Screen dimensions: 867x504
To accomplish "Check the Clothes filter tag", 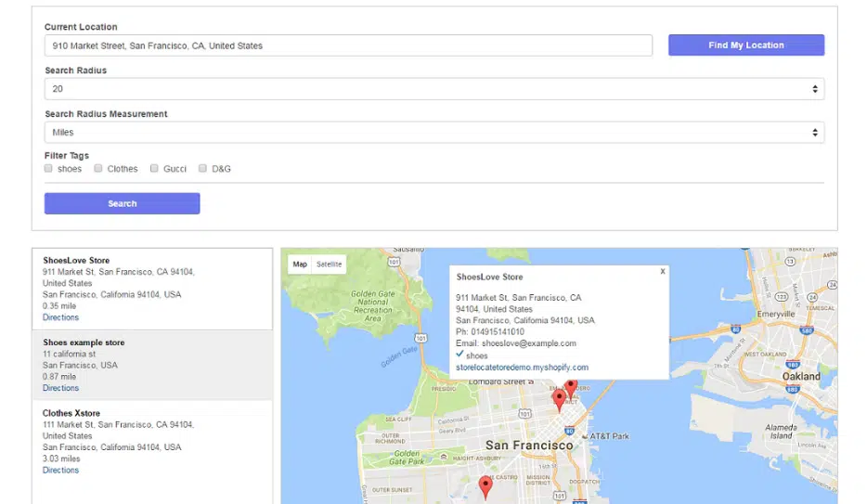I will click(x=98, y=169).
